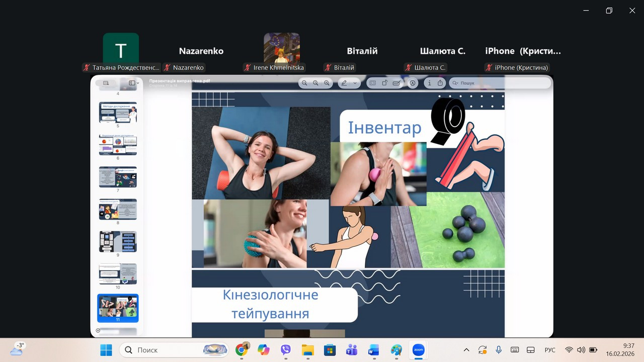Viewport: 644px width, 362px height.
Task: Click the form fill signature icon
Action: point(396,83)
